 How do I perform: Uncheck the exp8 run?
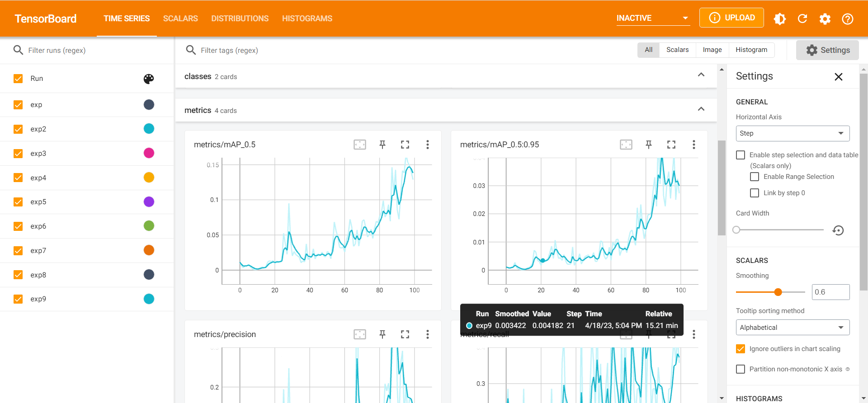18,275
